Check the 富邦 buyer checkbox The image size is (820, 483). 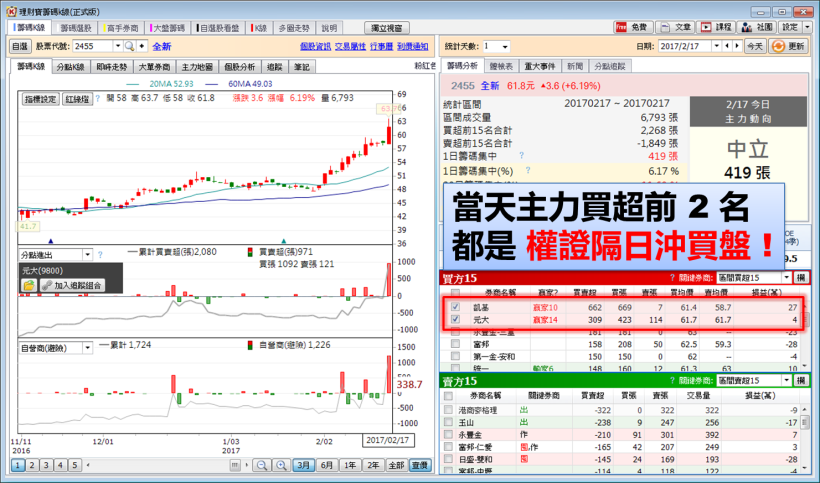click(455, 344)
